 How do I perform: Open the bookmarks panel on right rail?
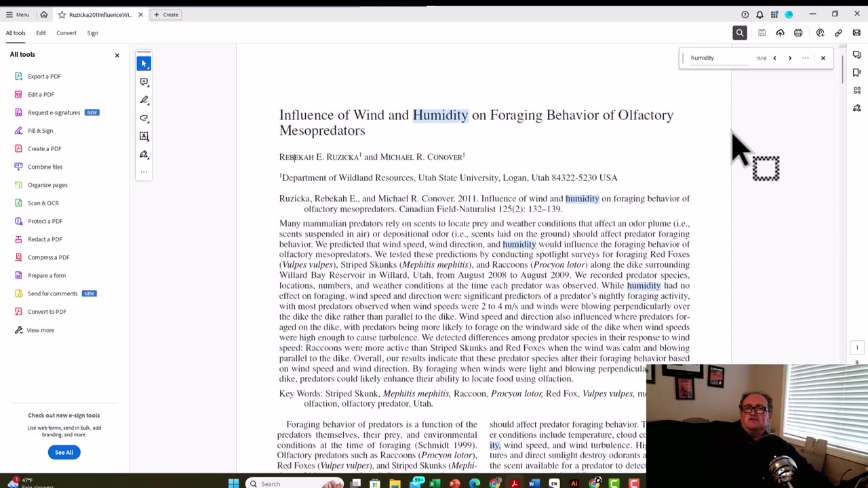point(857,73)
